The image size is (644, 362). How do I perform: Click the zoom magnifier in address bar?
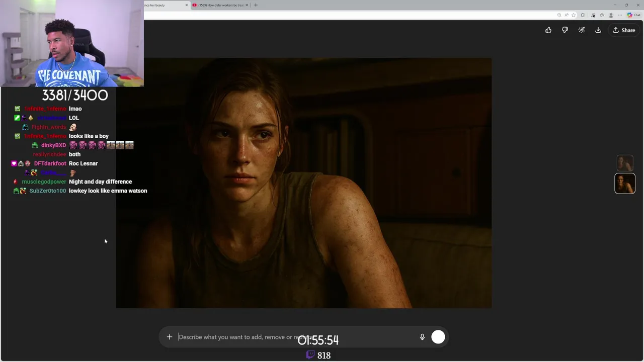coord(559,15)
